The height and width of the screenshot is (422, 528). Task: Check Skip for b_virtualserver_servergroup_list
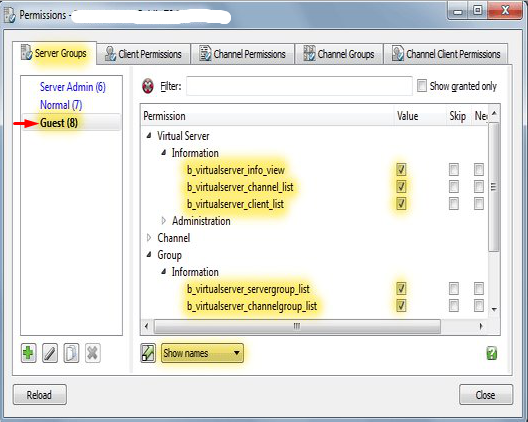point(454,288)
